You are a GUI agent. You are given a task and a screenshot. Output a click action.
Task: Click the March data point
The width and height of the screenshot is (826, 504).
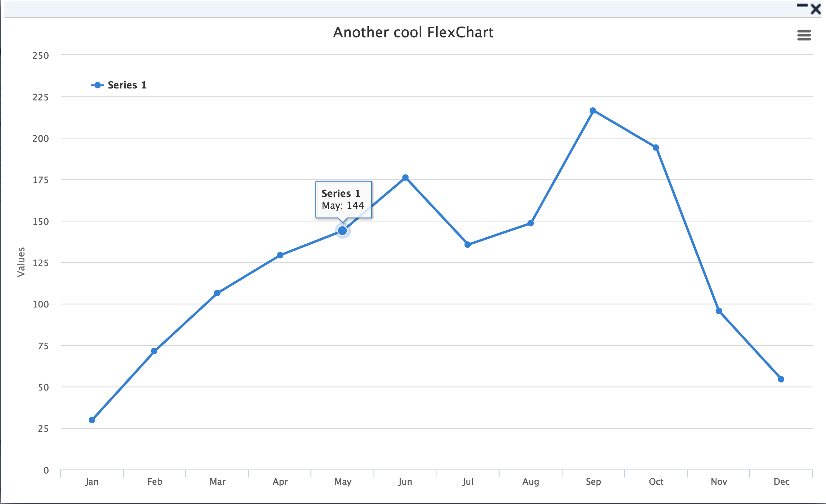point(217,293)
